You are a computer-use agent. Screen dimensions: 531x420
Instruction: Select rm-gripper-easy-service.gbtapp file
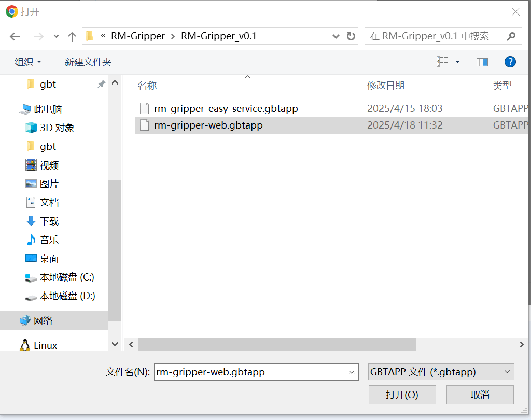coord(226,109)
